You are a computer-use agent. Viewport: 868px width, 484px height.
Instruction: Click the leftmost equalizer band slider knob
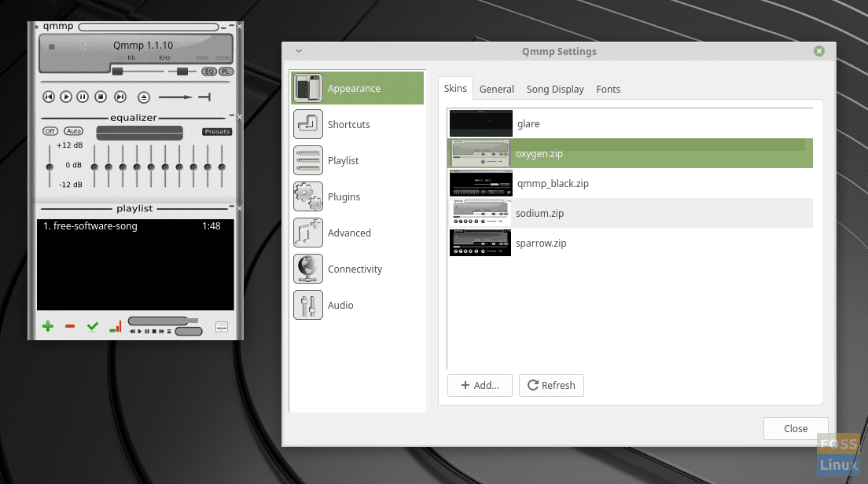tap(94, 167)
